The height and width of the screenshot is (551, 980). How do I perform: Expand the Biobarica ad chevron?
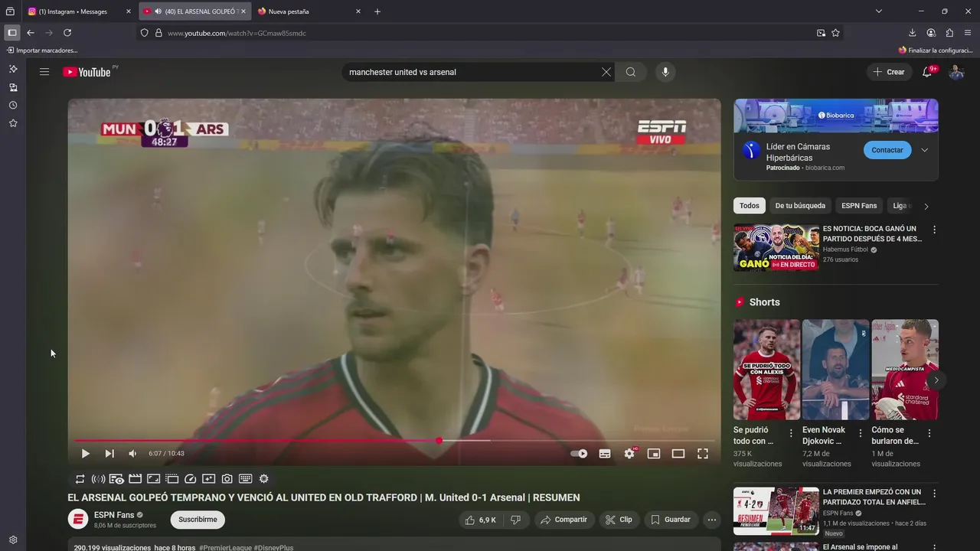924,150
